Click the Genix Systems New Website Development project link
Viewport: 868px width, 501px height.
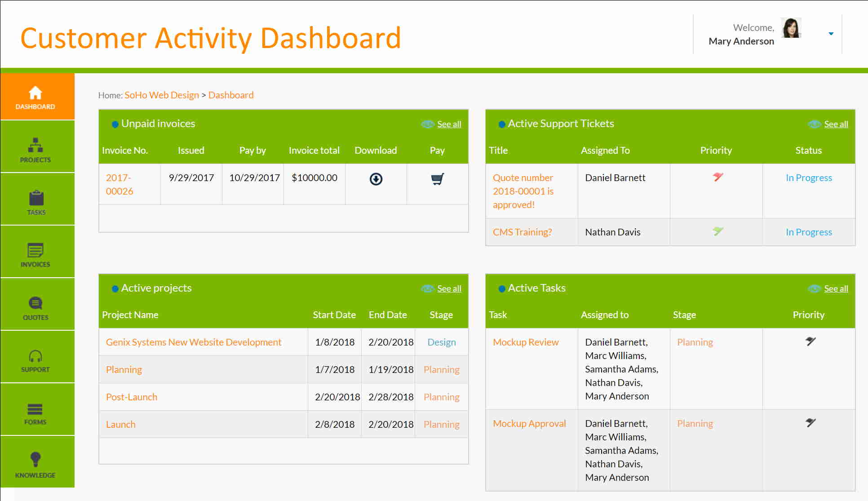point(193,342)
